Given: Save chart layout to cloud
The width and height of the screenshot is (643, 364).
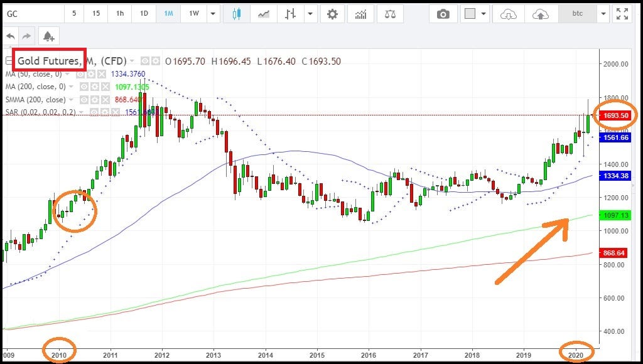Looking at the screenshot, I should [x=541, y=14].
